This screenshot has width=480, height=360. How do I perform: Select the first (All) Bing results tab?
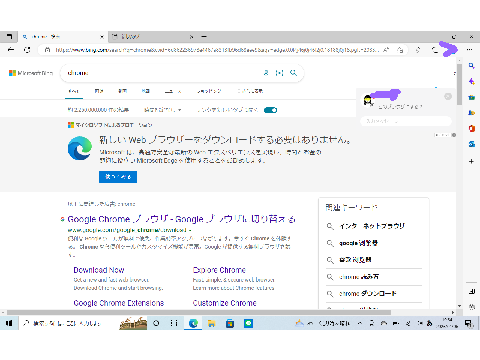coord(74,91)
